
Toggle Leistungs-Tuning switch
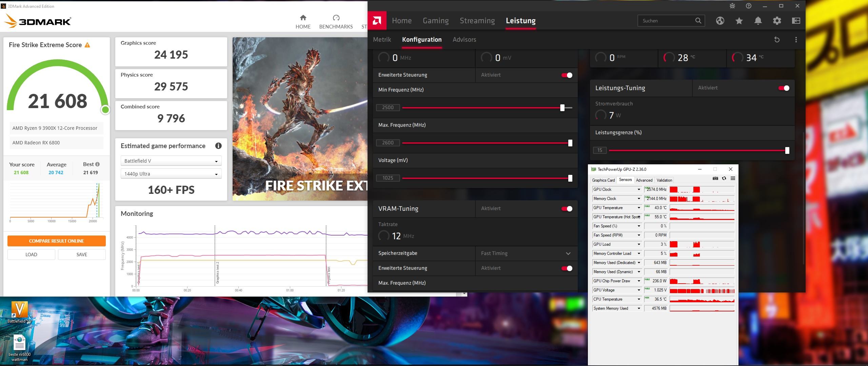(784, 88)
